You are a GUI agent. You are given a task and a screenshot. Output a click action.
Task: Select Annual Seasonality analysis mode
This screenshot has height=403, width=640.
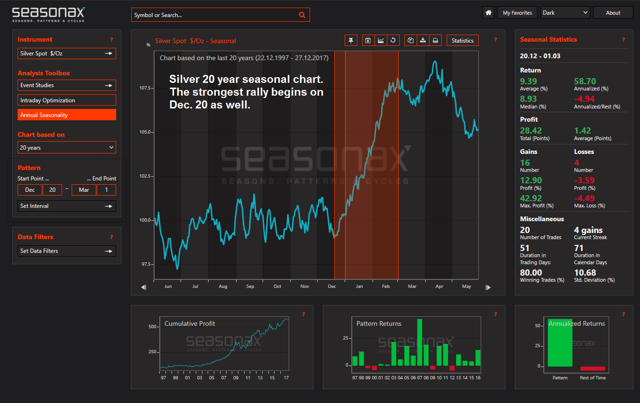point(67,115)
